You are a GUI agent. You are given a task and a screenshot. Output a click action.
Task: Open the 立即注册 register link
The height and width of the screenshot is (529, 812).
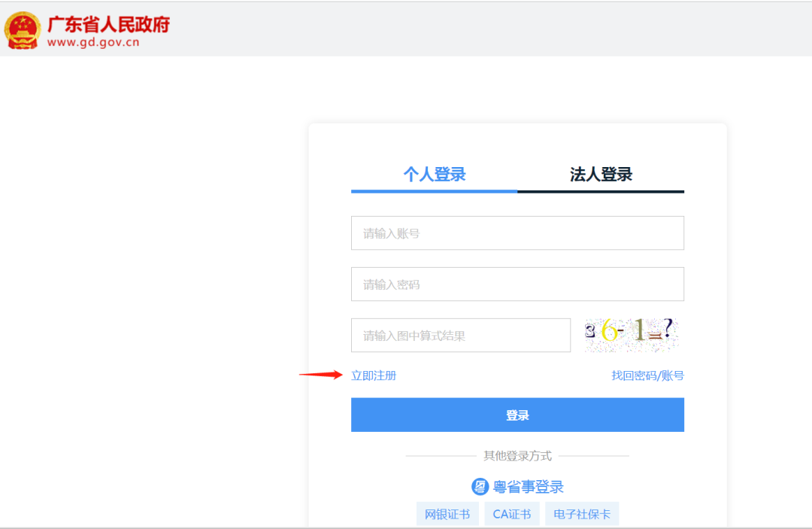pyautogui.click(x=374, y=375)
